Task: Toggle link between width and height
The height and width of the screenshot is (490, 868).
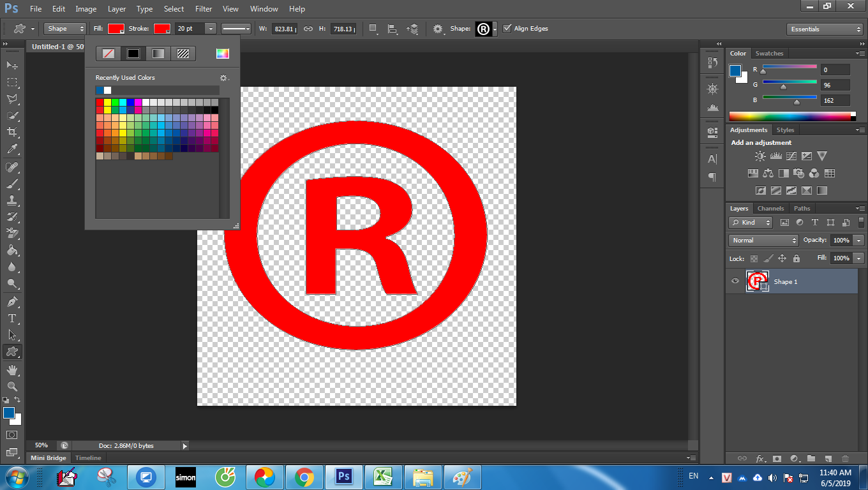Action: [308, 29]
